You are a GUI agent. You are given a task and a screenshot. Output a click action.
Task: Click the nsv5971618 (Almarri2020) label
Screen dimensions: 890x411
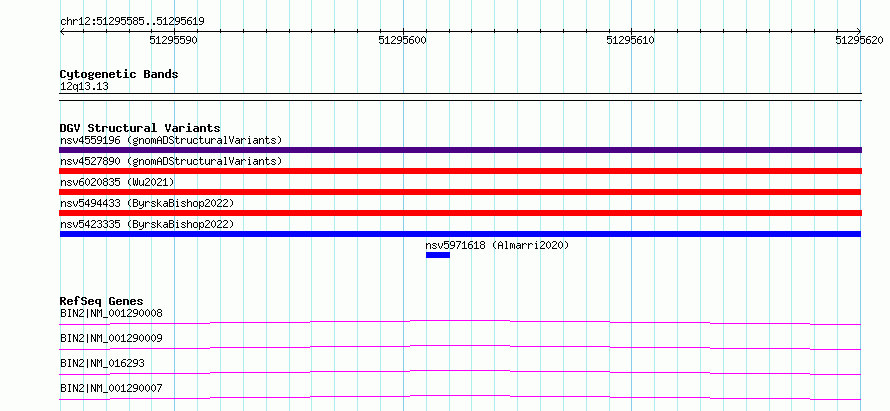pos(497,245)
